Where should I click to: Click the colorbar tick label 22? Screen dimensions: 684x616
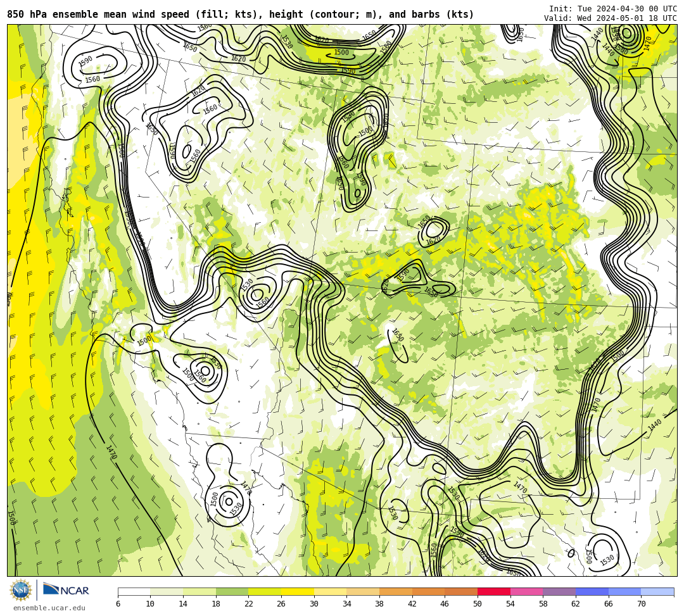(x=249, y=604)
